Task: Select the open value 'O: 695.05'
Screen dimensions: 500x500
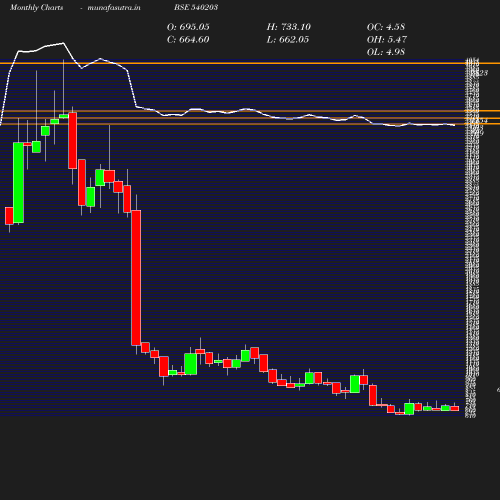Action: click(188, 27)
